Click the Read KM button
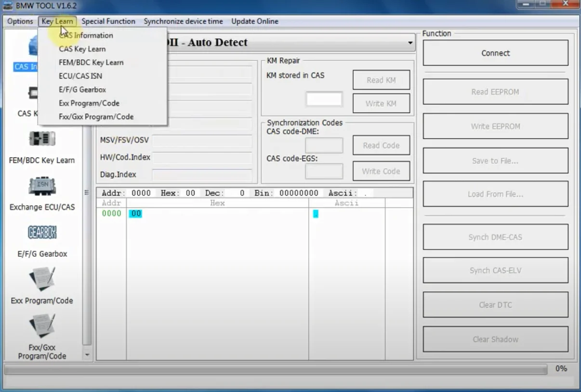Image resolution: width=581 pixels, height=392 pixels. point(381,80)
